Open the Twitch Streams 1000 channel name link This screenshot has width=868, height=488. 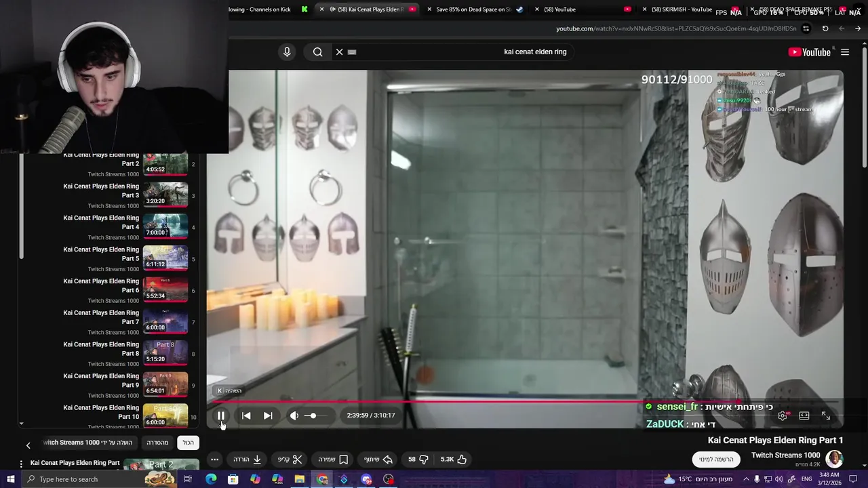(x=786, y=455)
